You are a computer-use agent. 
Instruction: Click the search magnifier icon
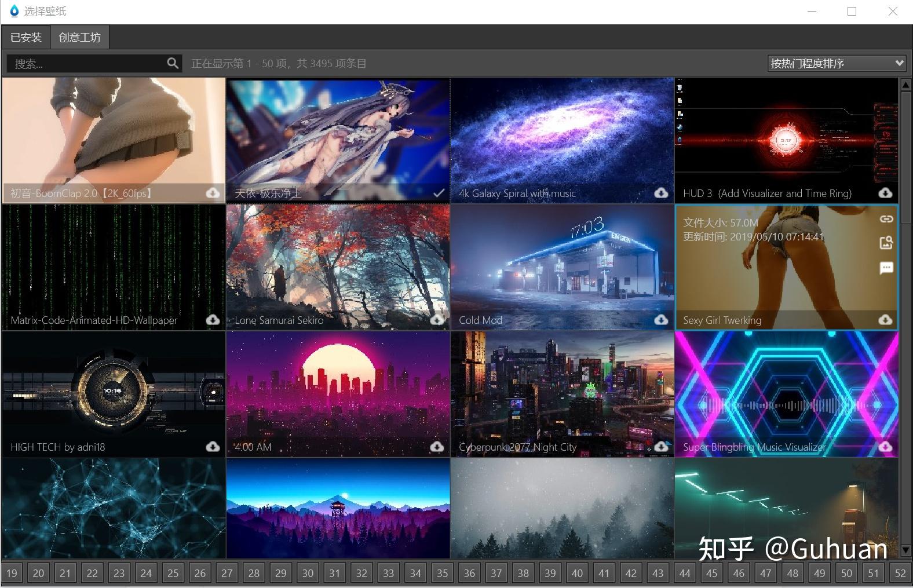click(x=173, y=63)
